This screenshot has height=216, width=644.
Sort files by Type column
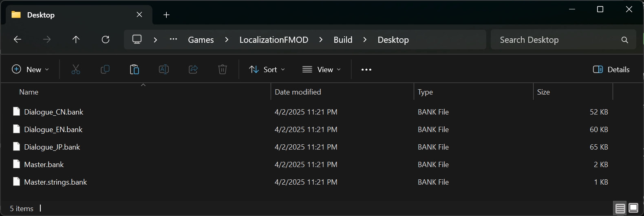pos(425,92)
